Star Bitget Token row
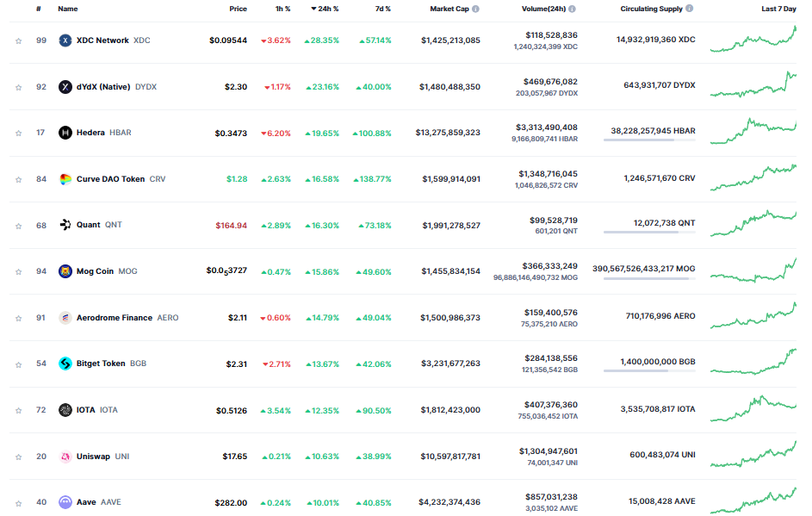 point(19,364)
